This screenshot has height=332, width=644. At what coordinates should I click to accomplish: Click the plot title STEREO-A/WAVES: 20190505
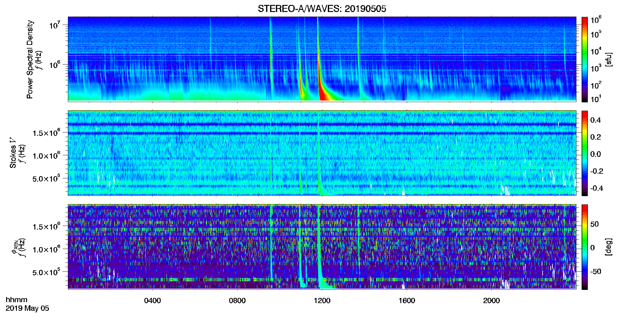pyautogui.click(x=322, y=9)
